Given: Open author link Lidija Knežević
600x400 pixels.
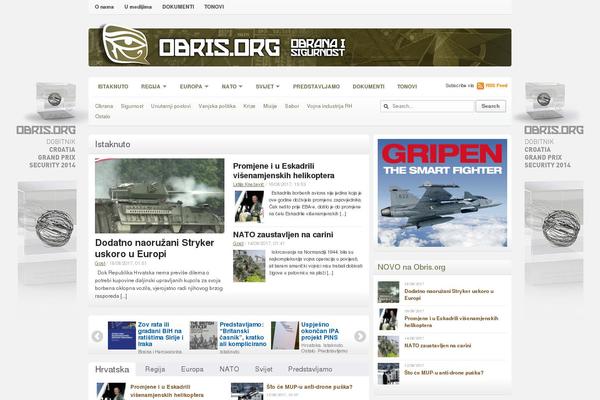Looking at the screenshot, I should click(248, 184).
